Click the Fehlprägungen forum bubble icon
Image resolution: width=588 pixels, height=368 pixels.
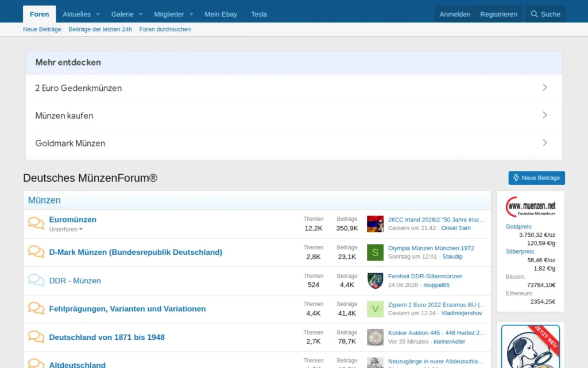tap(36, 308)
